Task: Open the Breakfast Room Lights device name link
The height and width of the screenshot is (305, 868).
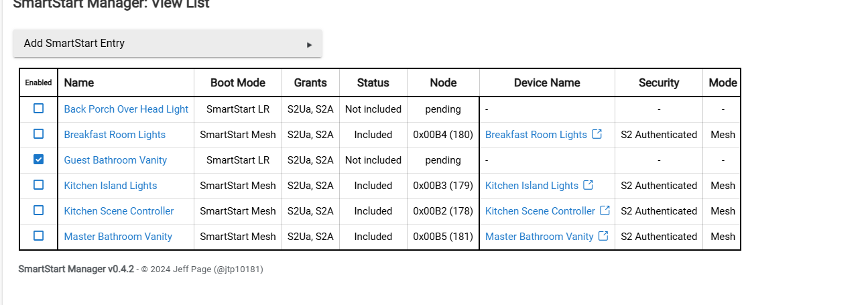Action: tap(536, 135)
